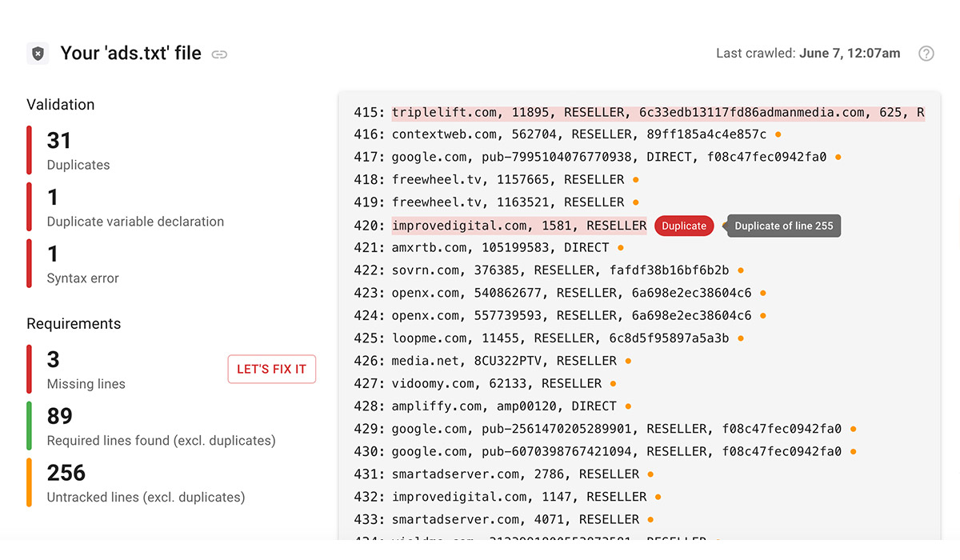960x560 pixels.
Task: Click the orange dot on line 426 media.net
Action: point(628,362)
